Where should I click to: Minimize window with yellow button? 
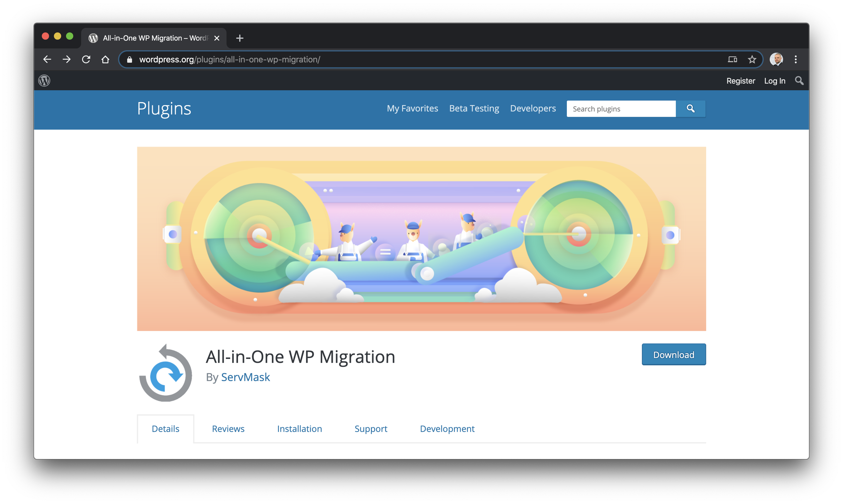tap(57, 36)
